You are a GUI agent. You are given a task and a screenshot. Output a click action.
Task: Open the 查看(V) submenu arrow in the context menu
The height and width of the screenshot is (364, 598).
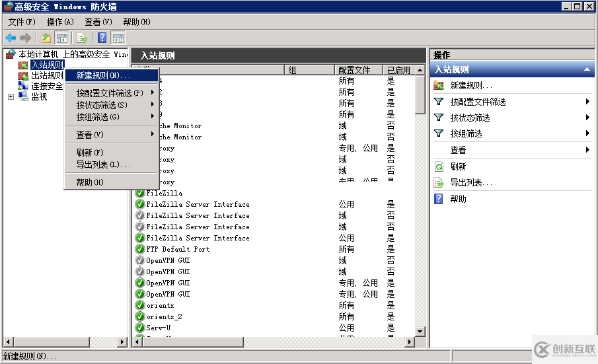[152, 134]
